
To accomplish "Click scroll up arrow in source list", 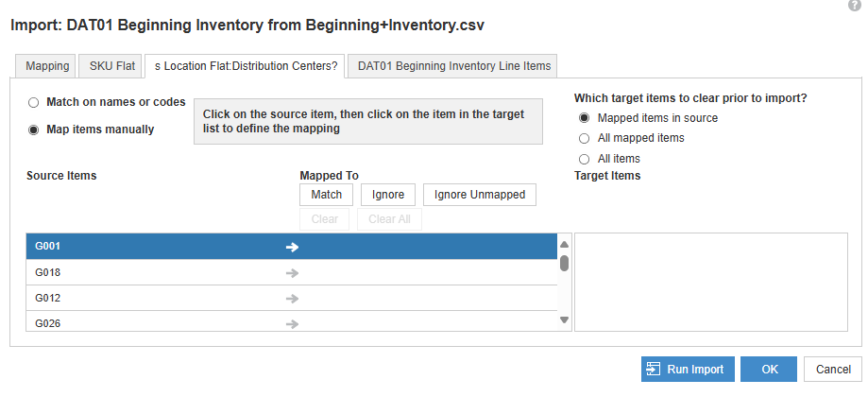I will [x=564, y=245].
